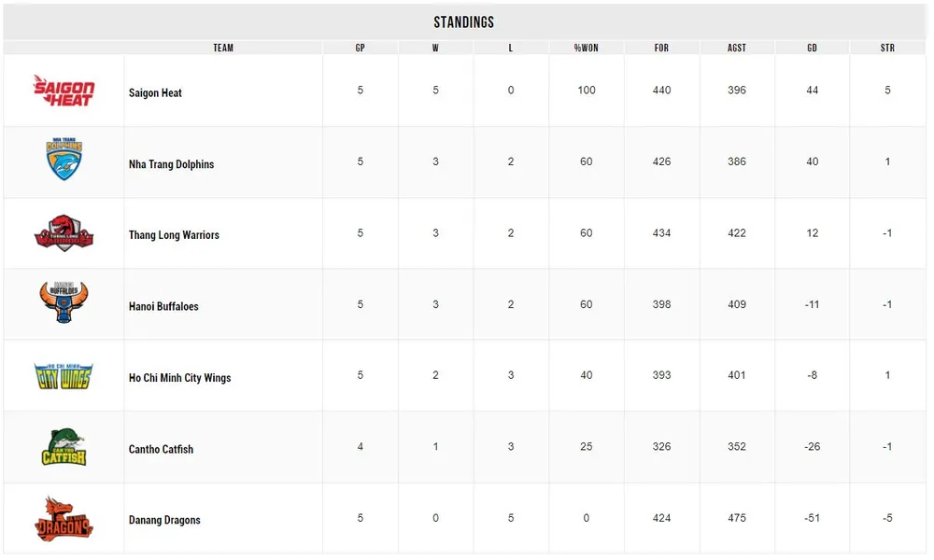The width and height of the screenshot is (934, 560).
Task: Open the Cantho Catfish logo
Action: coord(64,446)
